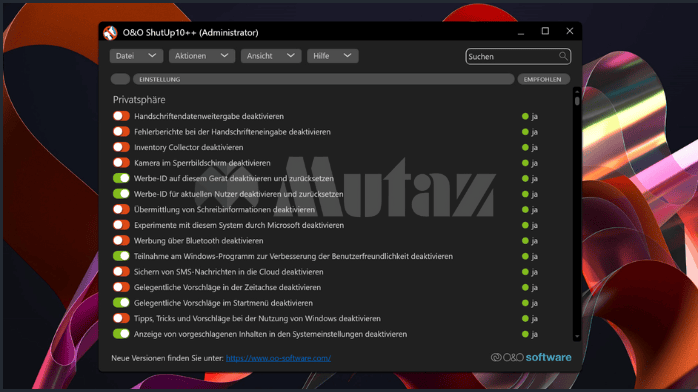Screen dimensions: 698x392
Task: Click the O&O ShutUp10++ app logo icon
Action: [110, 32]
